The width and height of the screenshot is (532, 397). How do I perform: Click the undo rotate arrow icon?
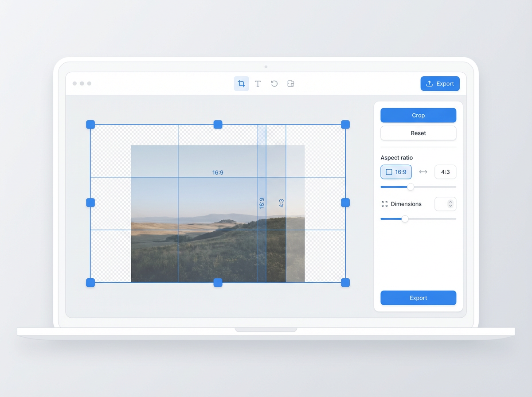(x=274, y=84)
